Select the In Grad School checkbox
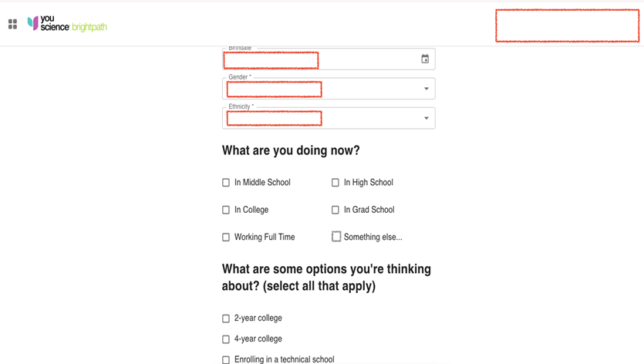644x364 pixels. point(335,210)
